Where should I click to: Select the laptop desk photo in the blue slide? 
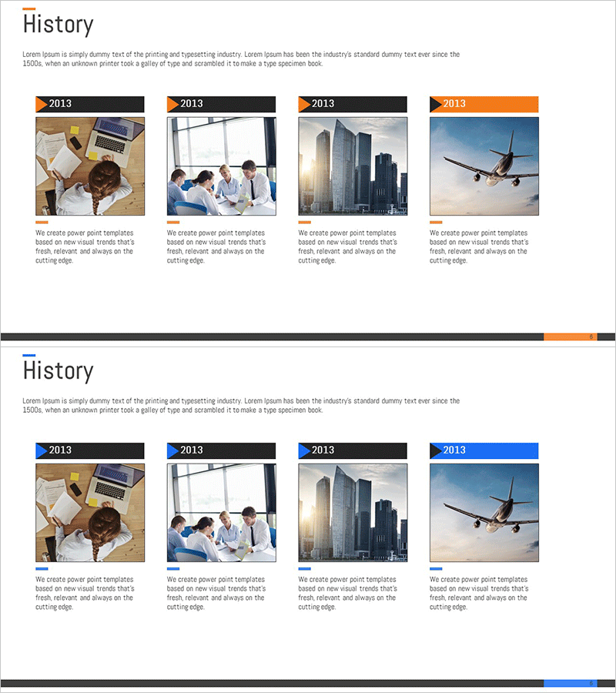(89, 512)
